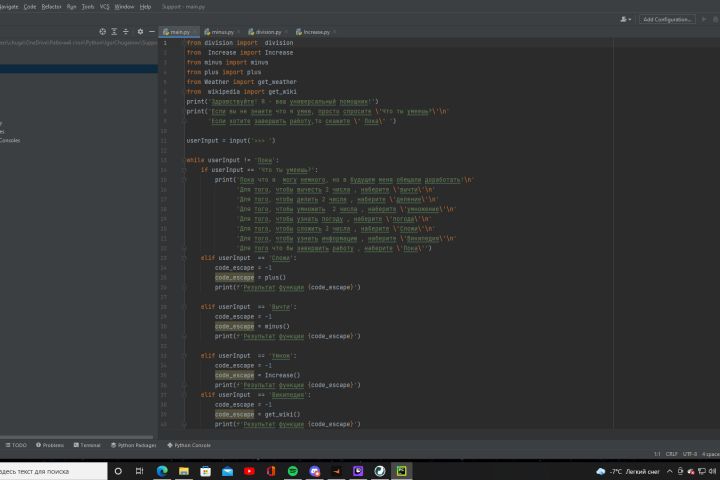Image resolution: width=720 pixels, height=480 pixels.
Task: Show hidden tray icons chevron
Action: point(669,471)
